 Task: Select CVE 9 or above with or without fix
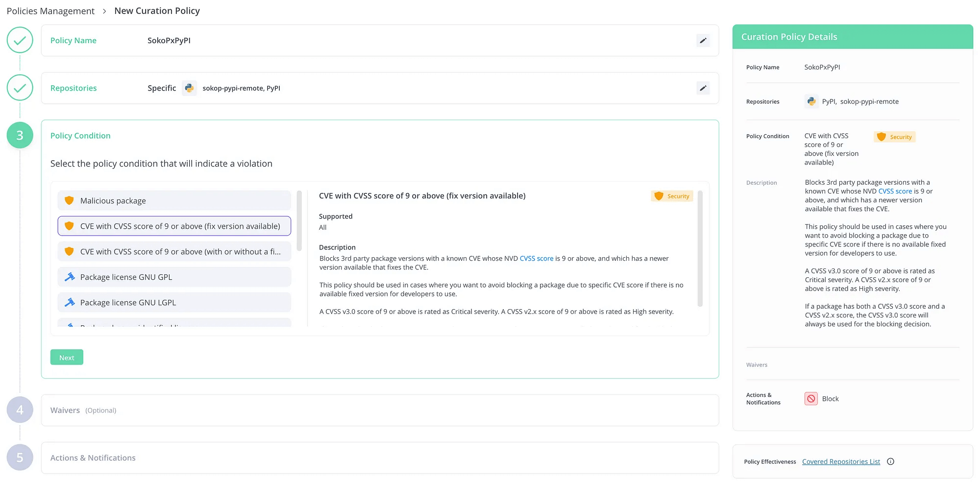(x=174, y=252)
